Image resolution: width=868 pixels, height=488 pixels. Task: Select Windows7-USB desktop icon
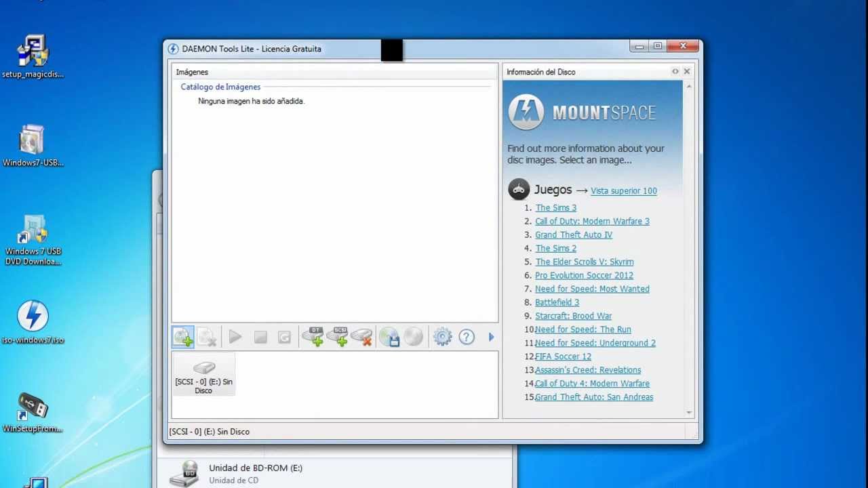(x=33, y=146)
